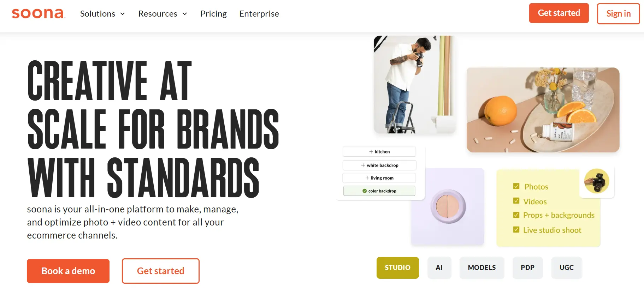644x295 pixels.
Task: Expand the Solutions dropdown menu
Action: pyautogui.click(x=102, y=14)
